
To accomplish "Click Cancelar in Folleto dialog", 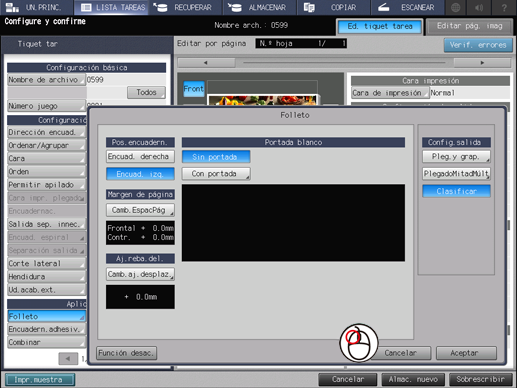I will pyautogui.click(x=400, y=353).
